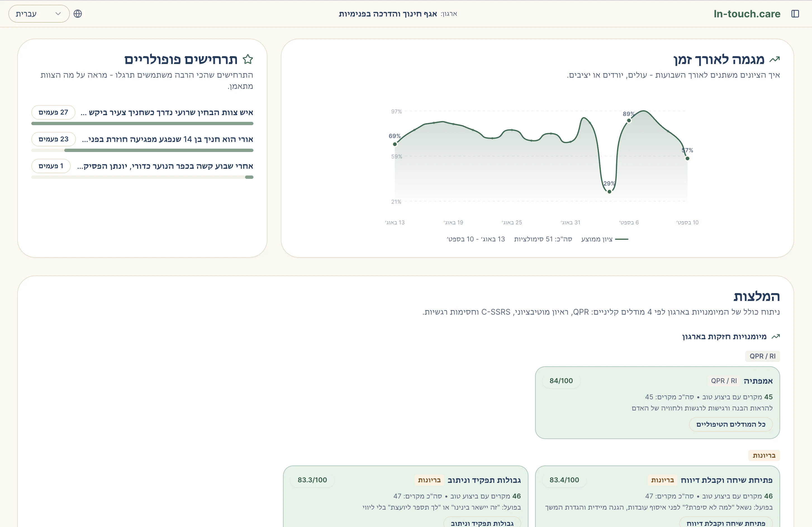Viewport: 812px width, 527px height.
Task: Click the סה"כ: 51 סימולציות summary text
Action: 543,239
